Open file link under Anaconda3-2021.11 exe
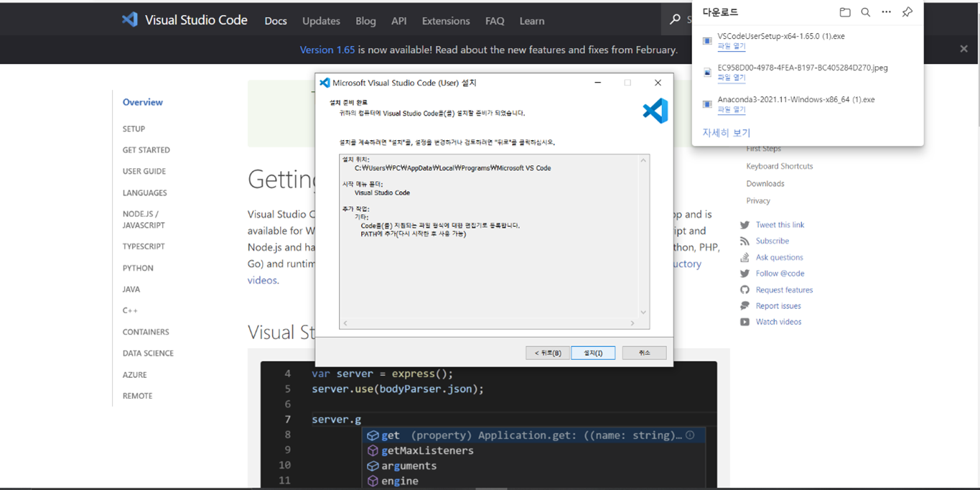Viewport: 980px width, 490px height. point(732,109)
